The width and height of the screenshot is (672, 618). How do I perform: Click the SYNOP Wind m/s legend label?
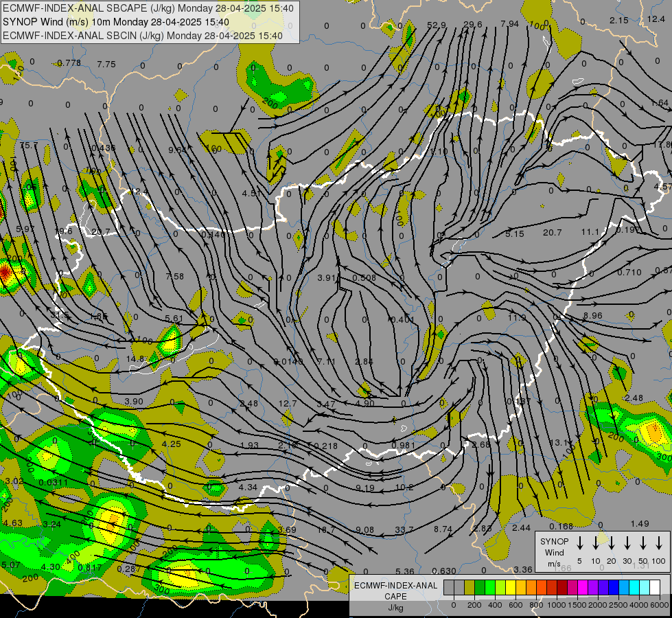(554, 552)
